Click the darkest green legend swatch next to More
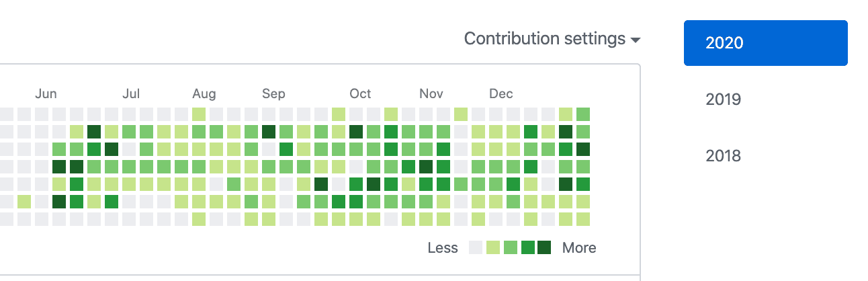The height and width of the screenshot is (281, 868). (x=544, y=247)
